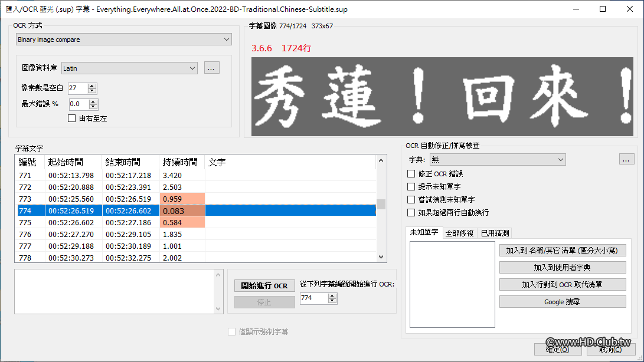Click the '加入行對到 OCR 取代清單' button
644x362 pixels.
tap(563, 284)
